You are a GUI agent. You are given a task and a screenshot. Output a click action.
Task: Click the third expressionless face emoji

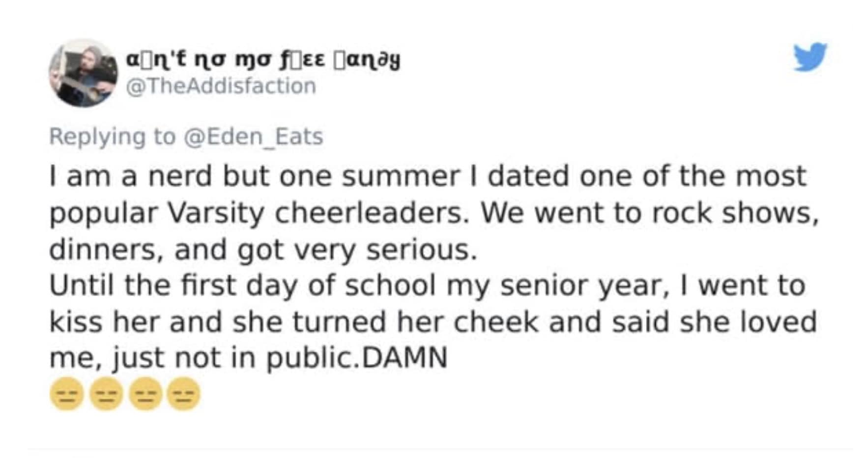point(145,394)
